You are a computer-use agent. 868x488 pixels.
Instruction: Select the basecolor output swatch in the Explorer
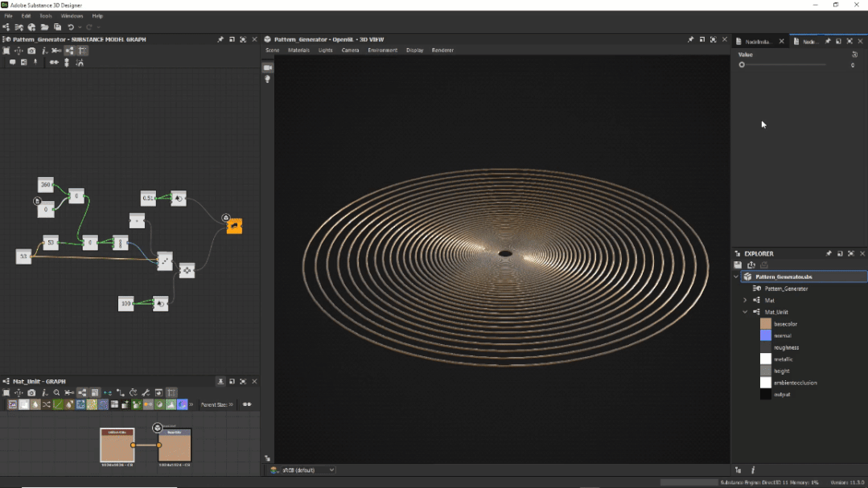point(766,324)
